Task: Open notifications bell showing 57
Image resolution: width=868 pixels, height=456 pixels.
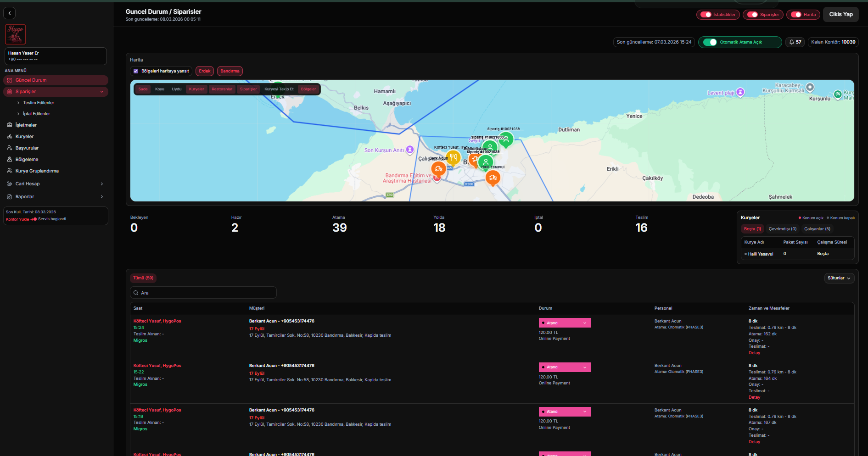Action: pos(795,42)
